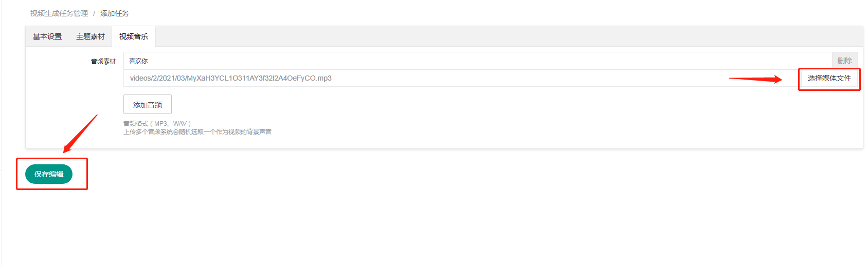The height and width of the screenshot is (266, 868).
Task: Click the red arrow pointing at 选择媒体文件
Action: pos(755,79)
